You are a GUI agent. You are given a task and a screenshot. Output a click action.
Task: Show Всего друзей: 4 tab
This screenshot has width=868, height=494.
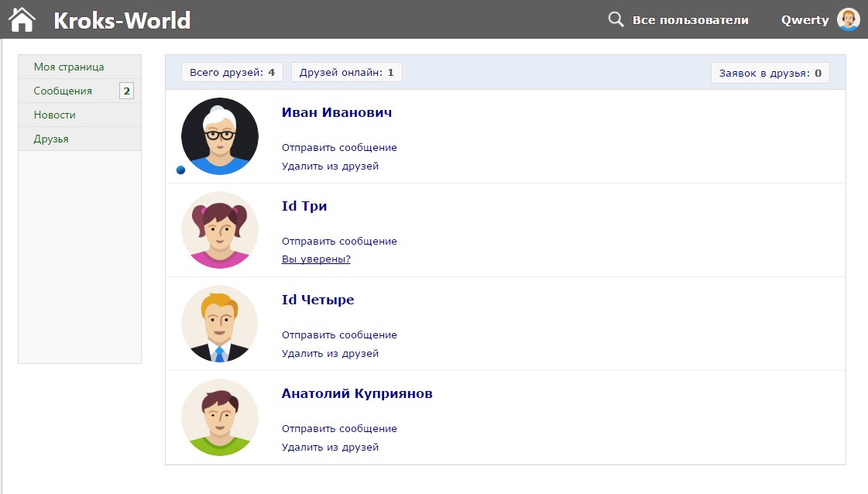tap(232, 73)
